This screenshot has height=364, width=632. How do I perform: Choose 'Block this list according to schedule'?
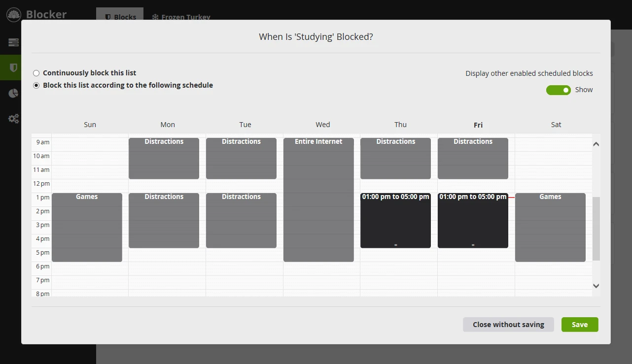tap(36, 85)
